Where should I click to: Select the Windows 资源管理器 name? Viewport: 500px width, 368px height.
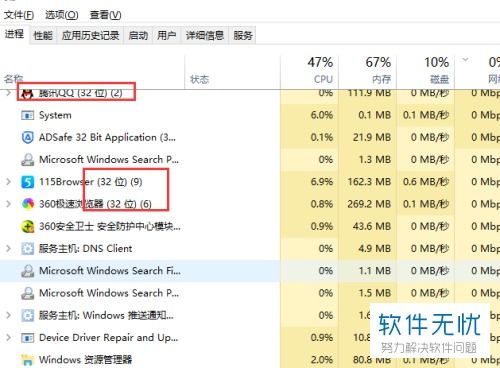[x=85, y=360]
